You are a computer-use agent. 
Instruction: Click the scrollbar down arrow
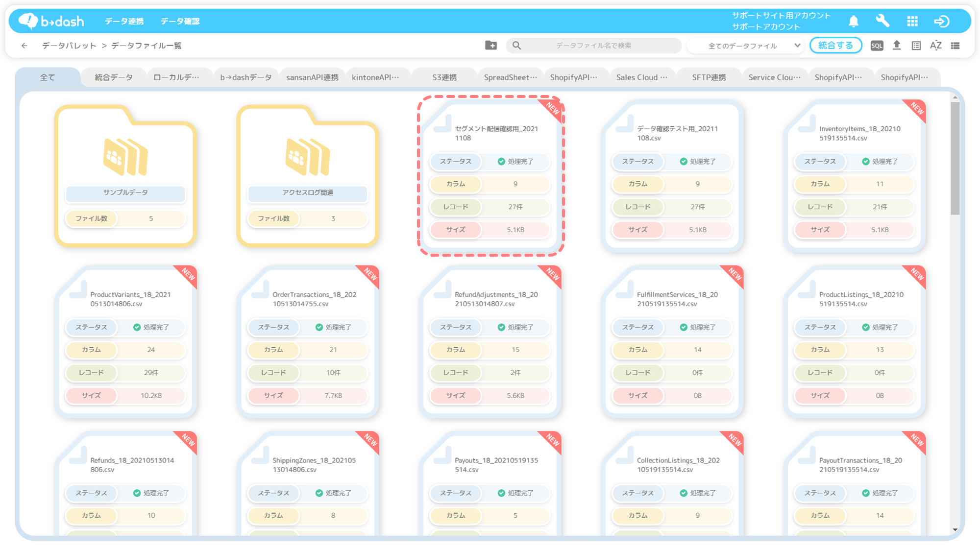click(955, 529)
